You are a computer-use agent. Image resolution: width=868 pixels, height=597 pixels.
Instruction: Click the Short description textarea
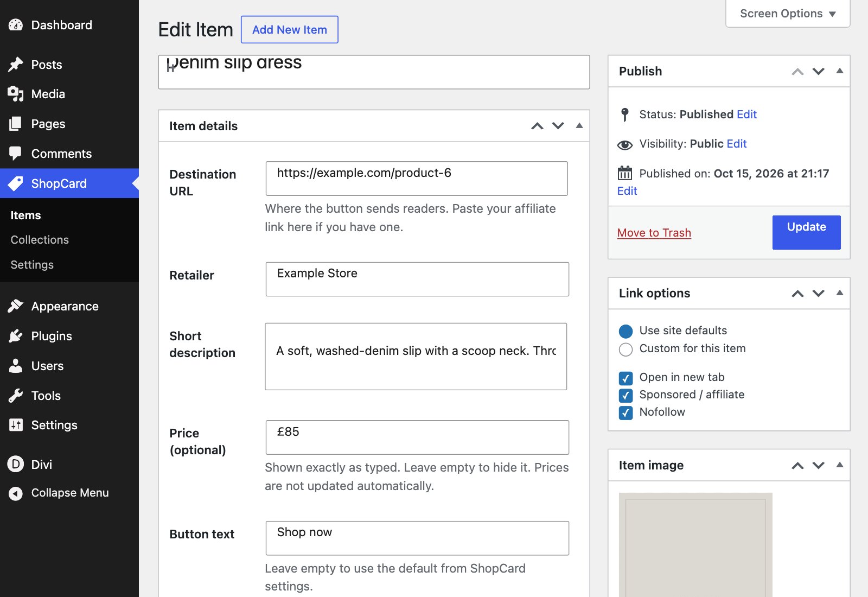pos(416,357)
